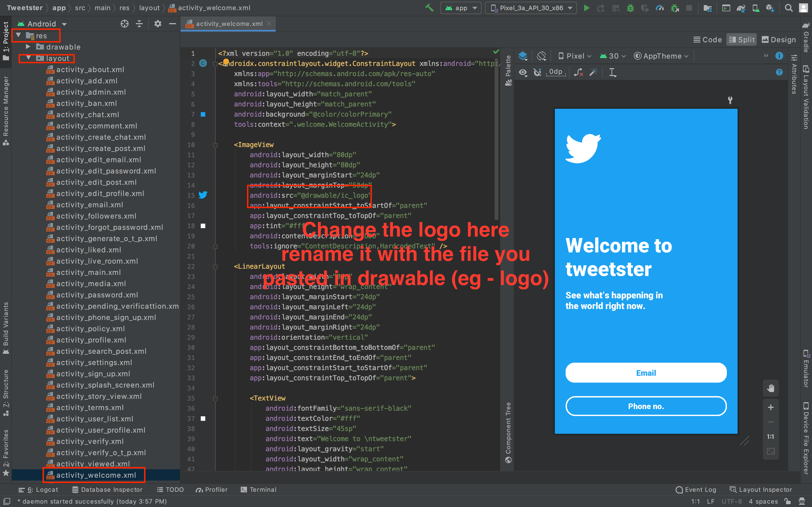
Task: Toggle view options eye icon in design toolbar
Action: tap(523, 72)
